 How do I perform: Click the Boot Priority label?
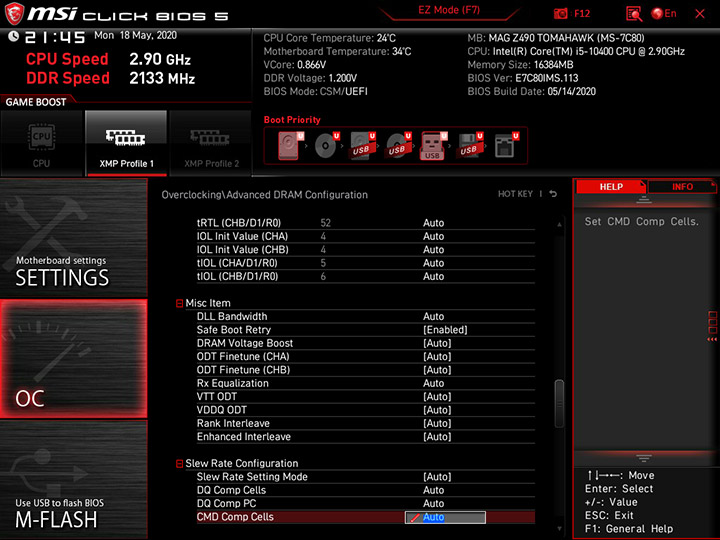click(292, 119)
